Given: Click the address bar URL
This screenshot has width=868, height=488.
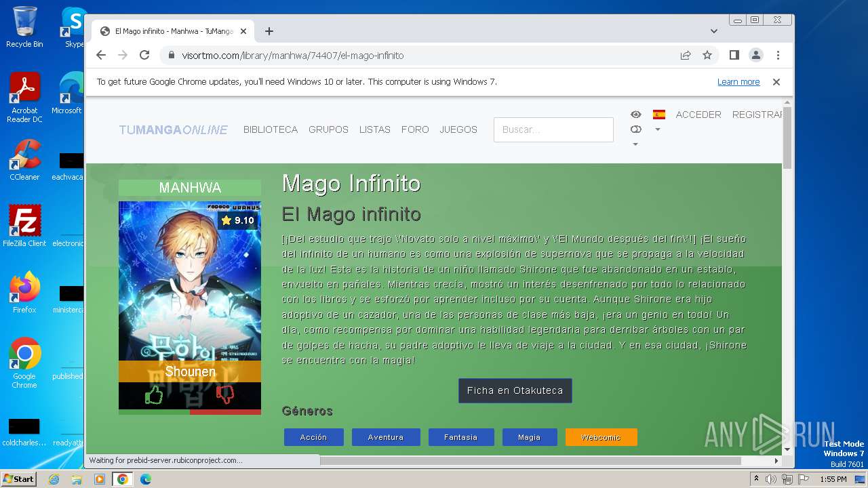Looking at the screenshot, I should (x=293, y=56).
